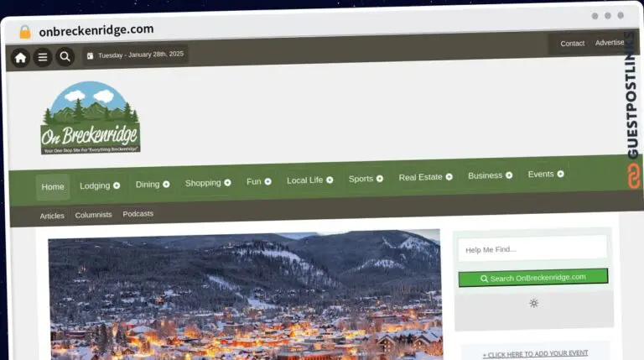Expand the Local Life plus icon

(330, 180)
